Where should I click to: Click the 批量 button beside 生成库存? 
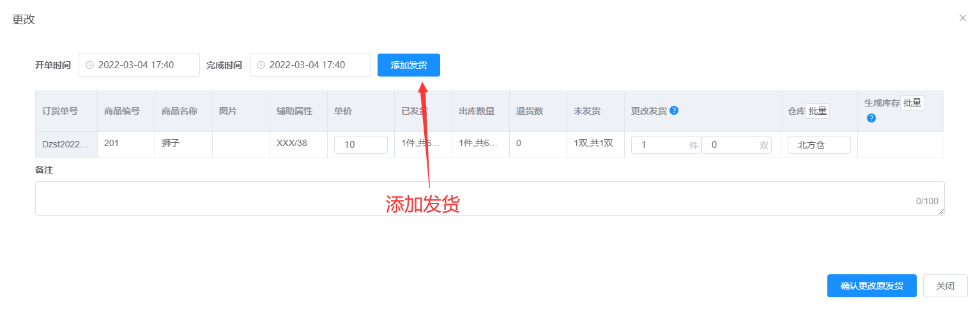point(912,103)
